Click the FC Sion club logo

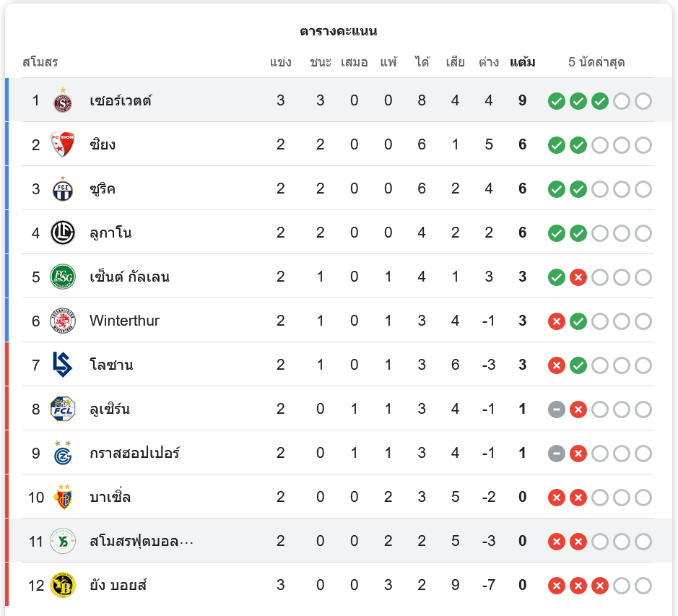click(63, 144)
